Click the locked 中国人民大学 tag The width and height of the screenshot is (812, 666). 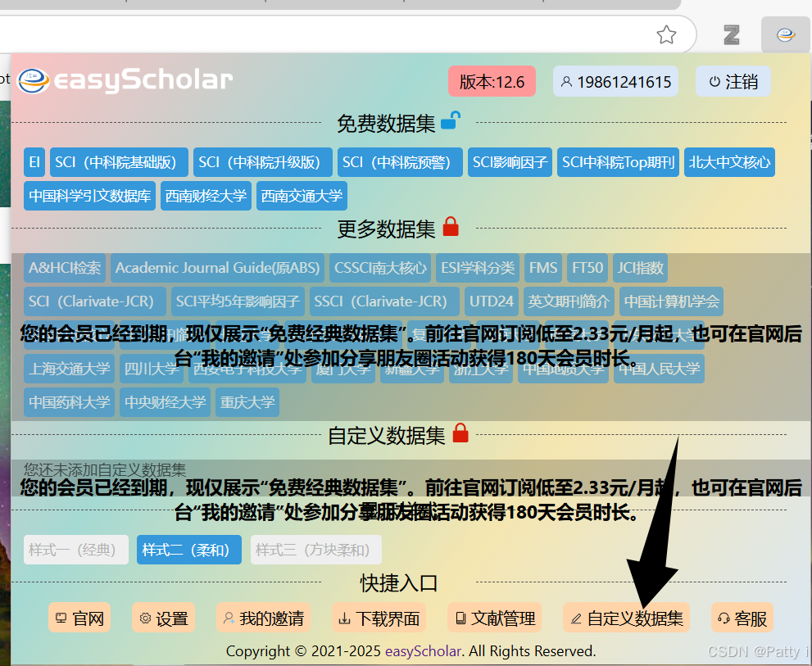coord(660,368)
